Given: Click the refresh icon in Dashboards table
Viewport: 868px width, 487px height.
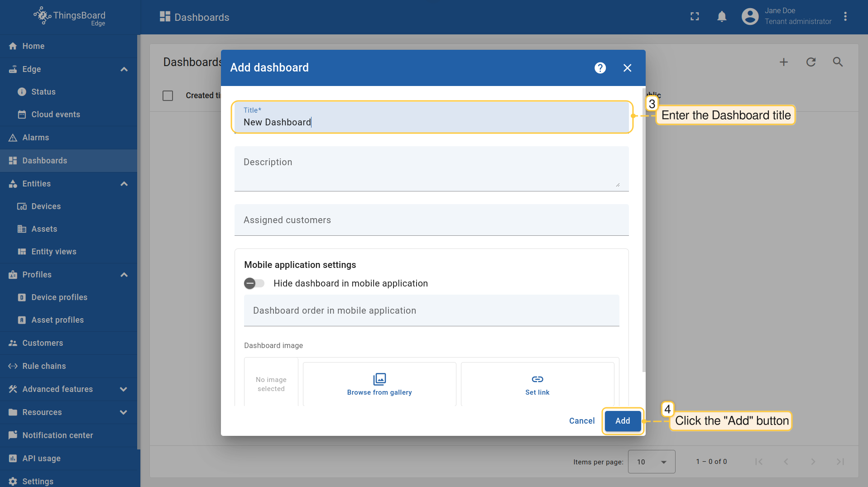Looking at the screenshot, I should 810,62.
